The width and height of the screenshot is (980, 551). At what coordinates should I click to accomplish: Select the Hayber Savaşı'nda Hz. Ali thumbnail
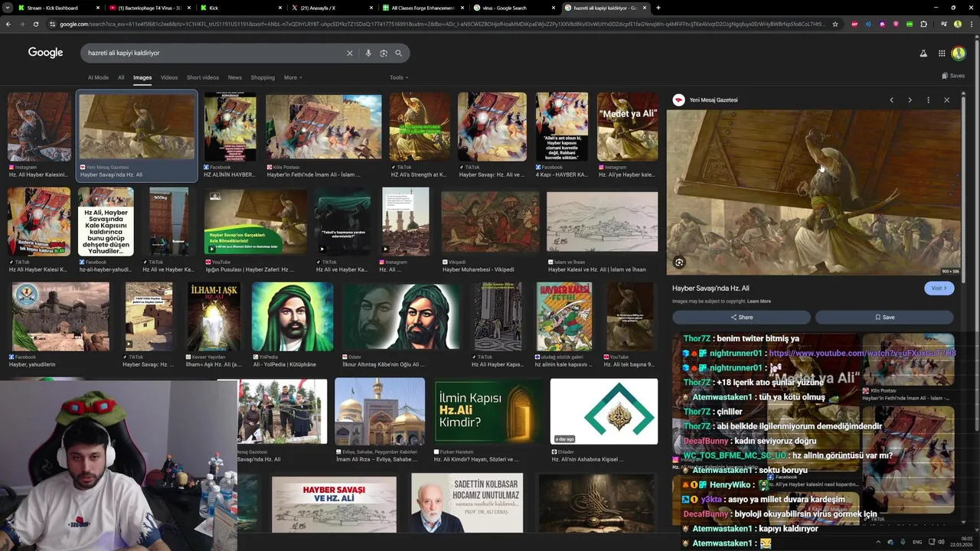pyautogui.click(x=137, y=127)
